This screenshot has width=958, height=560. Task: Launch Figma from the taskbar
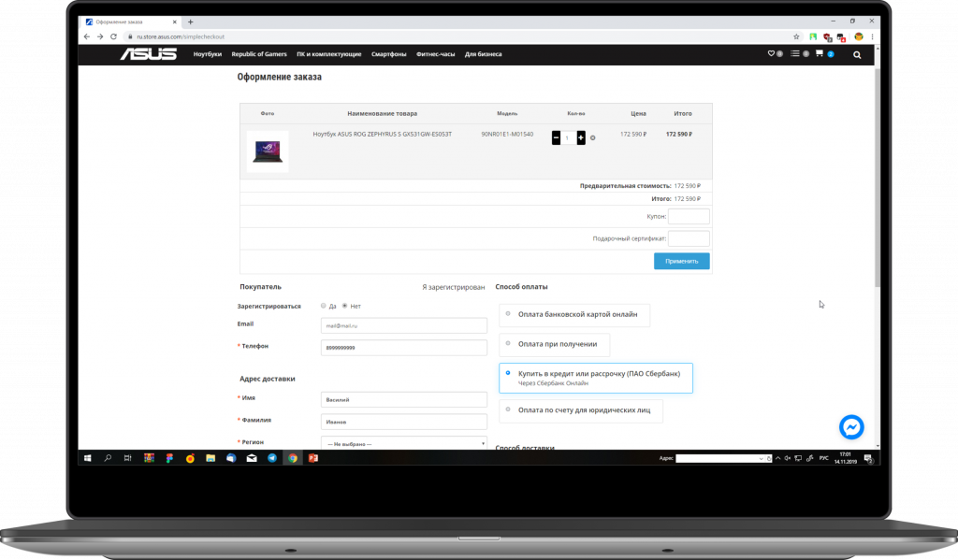click(169, 458)
